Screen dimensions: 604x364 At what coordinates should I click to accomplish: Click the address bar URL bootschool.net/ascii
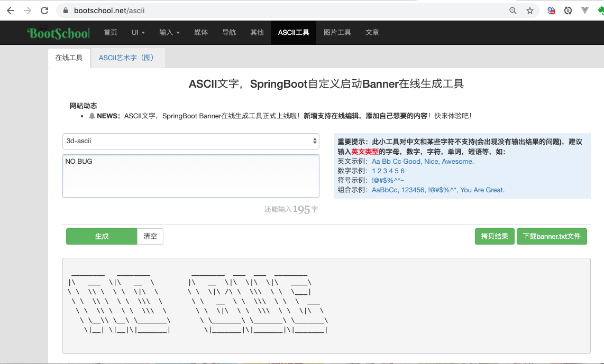click(109, 11)
